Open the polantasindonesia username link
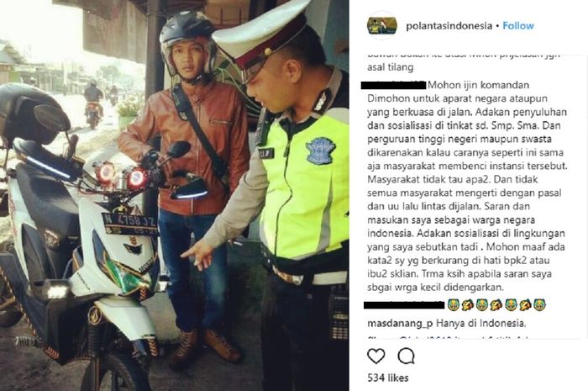Image resolution: width=588 pixels, height=391 pixels. coord(449,26)
